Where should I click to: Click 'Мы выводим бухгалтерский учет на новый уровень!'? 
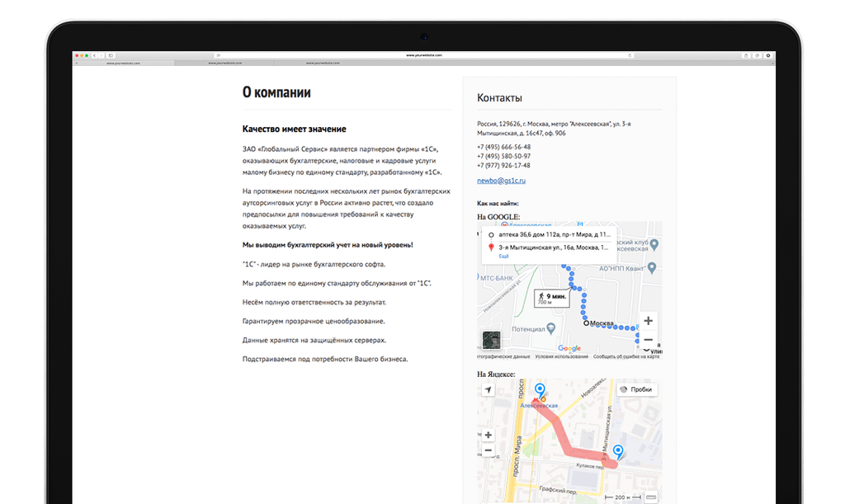point(328,245)
